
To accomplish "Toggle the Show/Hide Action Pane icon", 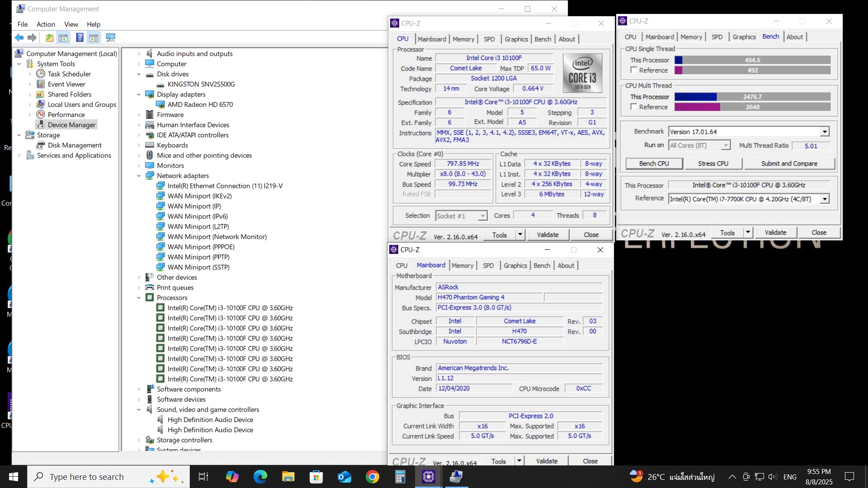I will pyautogui.click(x=94, y=38).
